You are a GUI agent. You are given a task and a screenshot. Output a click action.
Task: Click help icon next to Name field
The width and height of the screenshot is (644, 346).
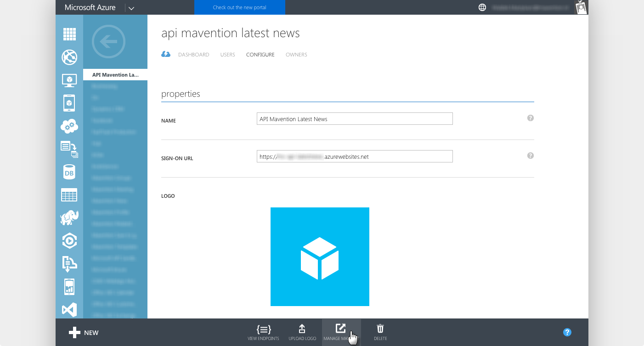coord(531,118)
